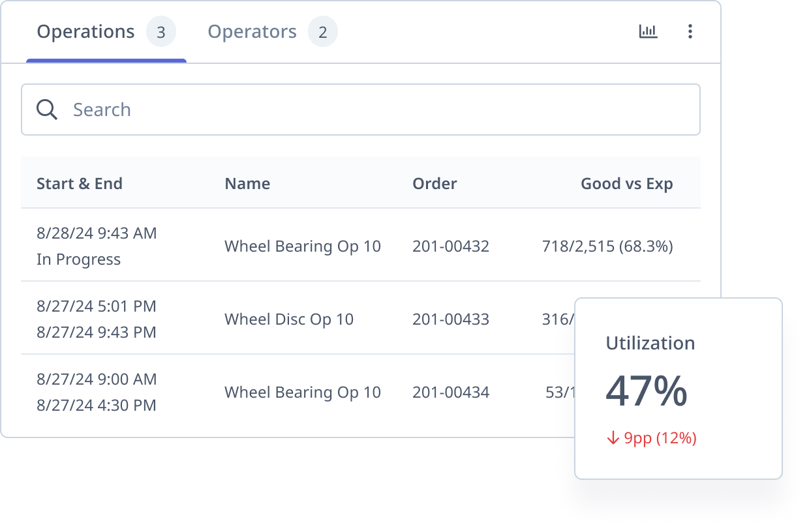Open order 201-00432 from the table
809x532 pixels.
point(450,246)
